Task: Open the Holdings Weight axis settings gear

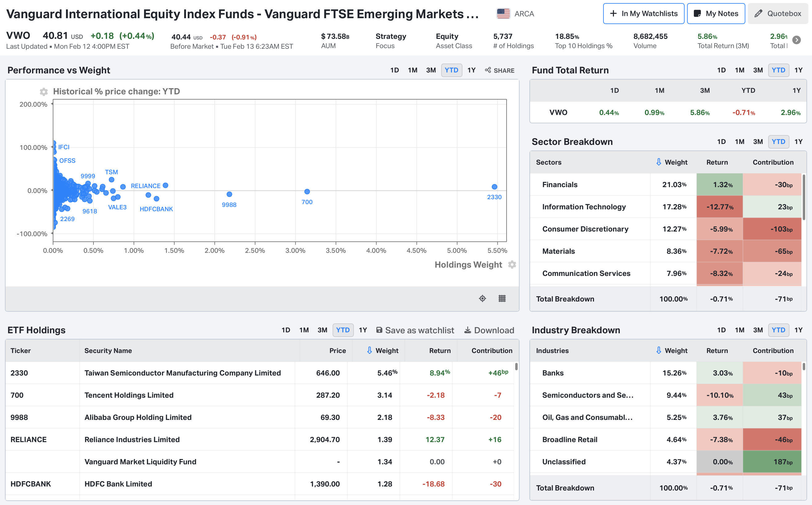Action: 512,265
